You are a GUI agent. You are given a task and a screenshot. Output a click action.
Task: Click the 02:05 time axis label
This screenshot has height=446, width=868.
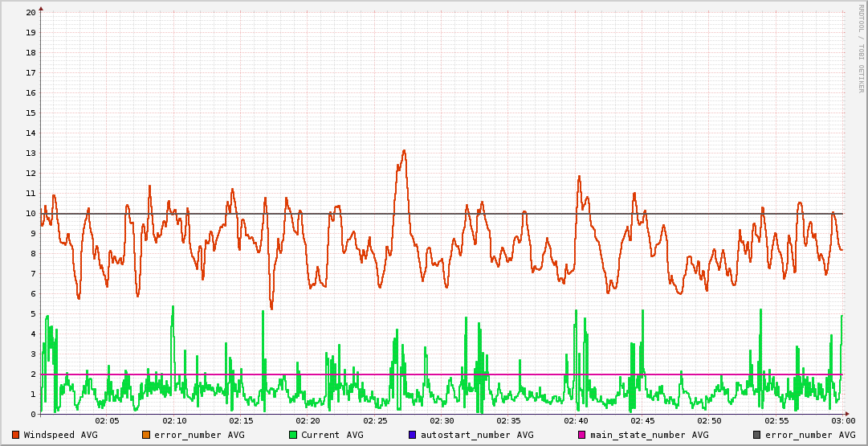107,420
